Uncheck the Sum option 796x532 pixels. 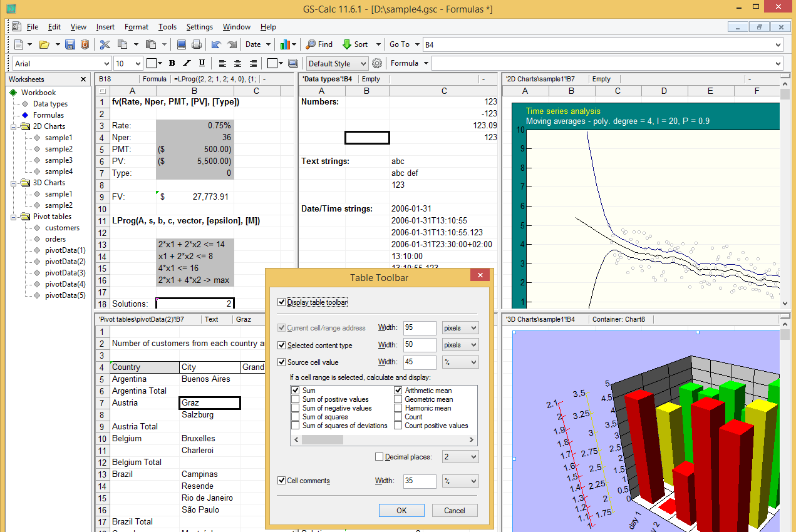coord(296,391)
